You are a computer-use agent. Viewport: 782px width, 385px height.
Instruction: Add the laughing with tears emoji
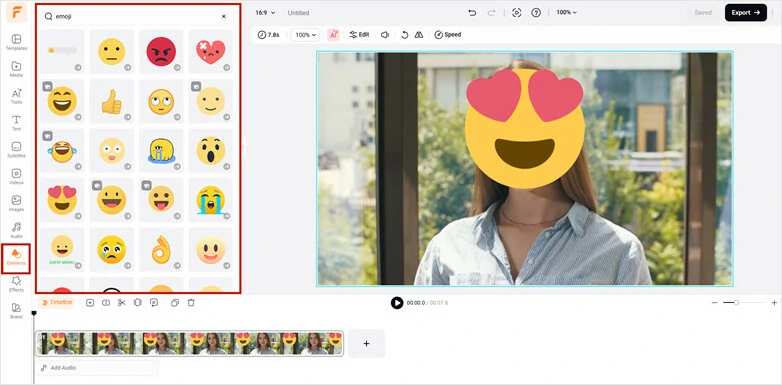click(x=62, y=151)
